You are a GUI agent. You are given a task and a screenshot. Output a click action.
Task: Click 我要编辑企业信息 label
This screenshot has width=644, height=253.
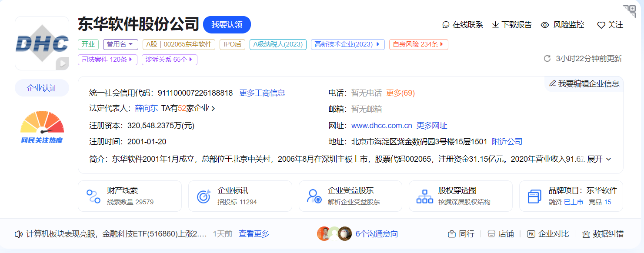coord(589,83)
